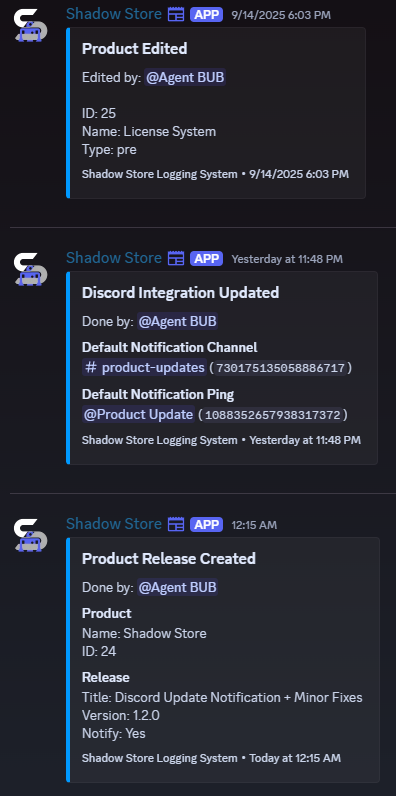The height and width of the screenshot is (796, 396).
Task: Open Shadow Store username on Product Edited message
Action: pyautogui.click(x=114, y=14)
